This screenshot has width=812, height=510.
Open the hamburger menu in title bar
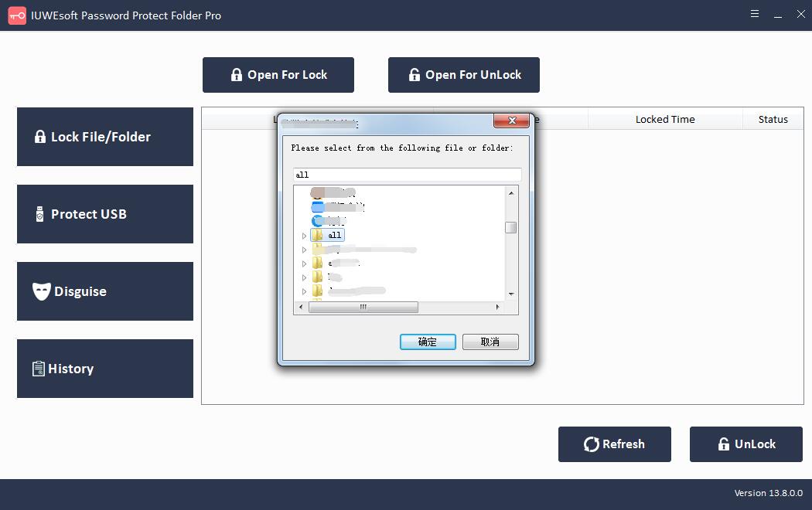coord(755,14)
